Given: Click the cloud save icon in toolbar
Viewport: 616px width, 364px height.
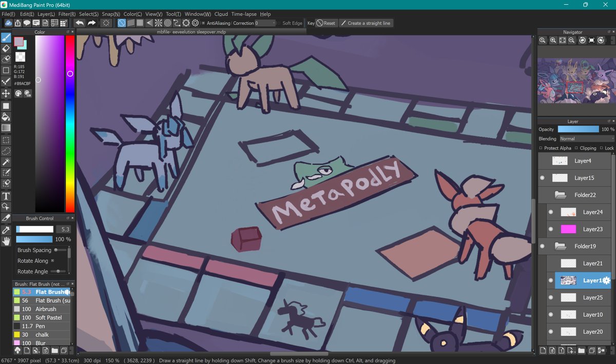Looking at the screenshot, I should (9, 23).
